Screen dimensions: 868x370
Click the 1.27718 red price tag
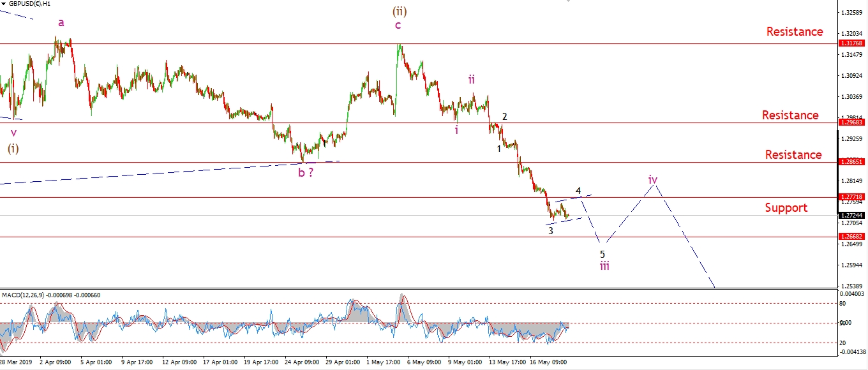pos(852,197)
